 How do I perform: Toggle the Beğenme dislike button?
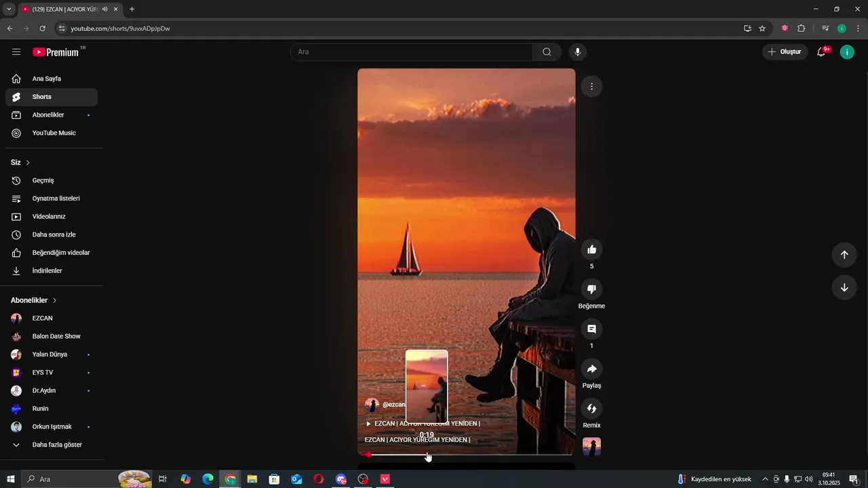(591, 289)
